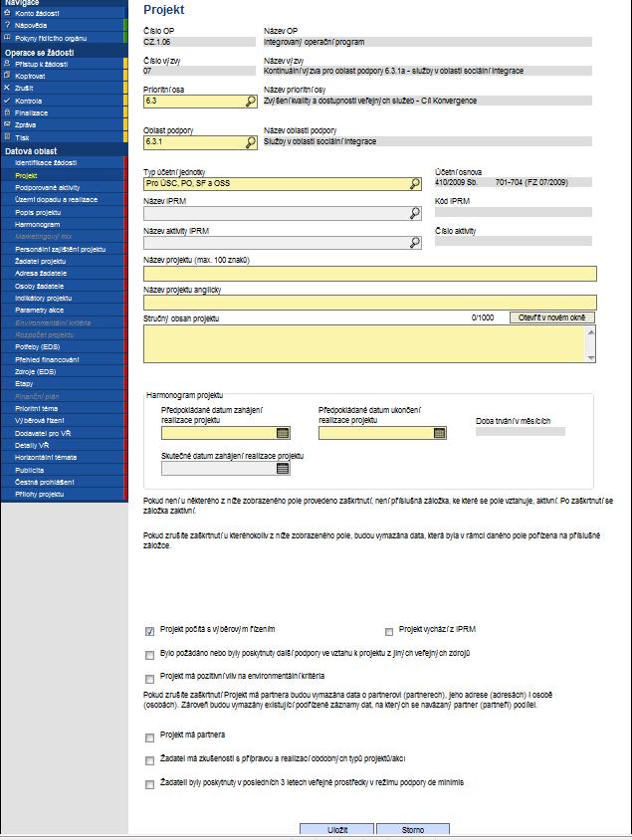Screen dimensions: 632x840
Task: Open Zpráva message icon
Action: point(7,124)
